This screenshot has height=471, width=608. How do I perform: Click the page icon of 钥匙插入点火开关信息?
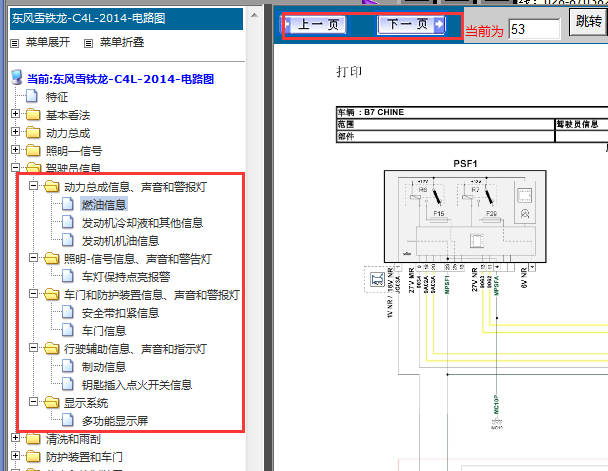click(68, 384)
